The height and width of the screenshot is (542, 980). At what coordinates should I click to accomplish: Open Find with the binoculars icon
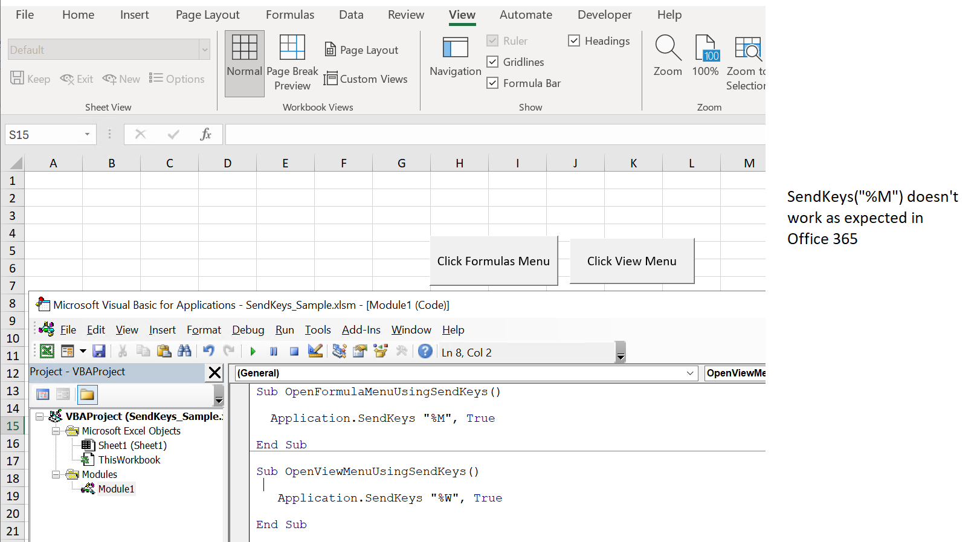click(x=184, y=351)
